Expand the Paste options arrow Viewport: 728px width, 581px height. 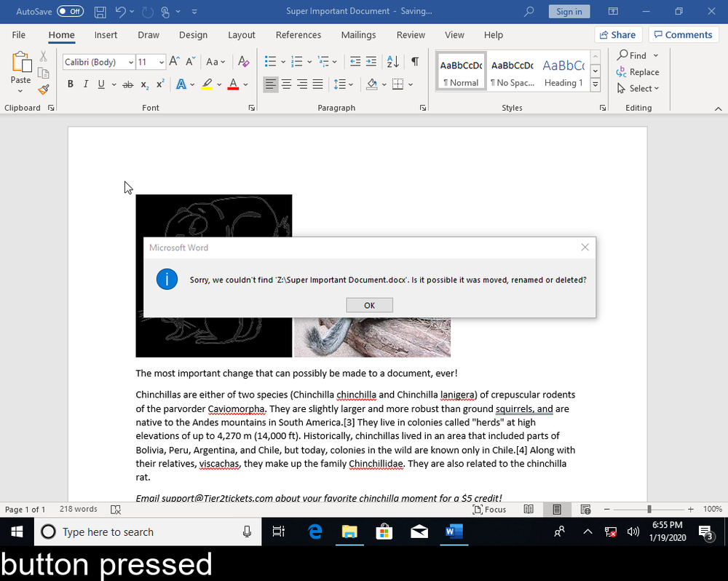(x=20, y=91)
